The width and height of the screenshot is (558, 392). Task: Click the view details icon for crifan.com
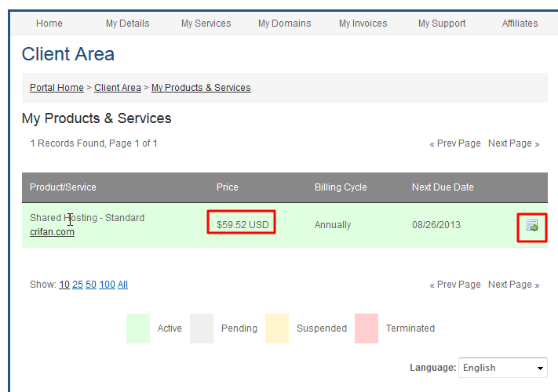coord(533,226)
